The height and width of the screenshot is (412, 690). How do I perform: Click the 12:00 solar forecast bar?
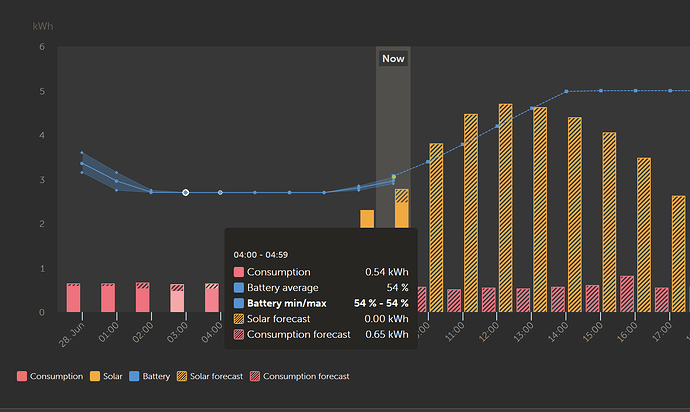(506, 208)
